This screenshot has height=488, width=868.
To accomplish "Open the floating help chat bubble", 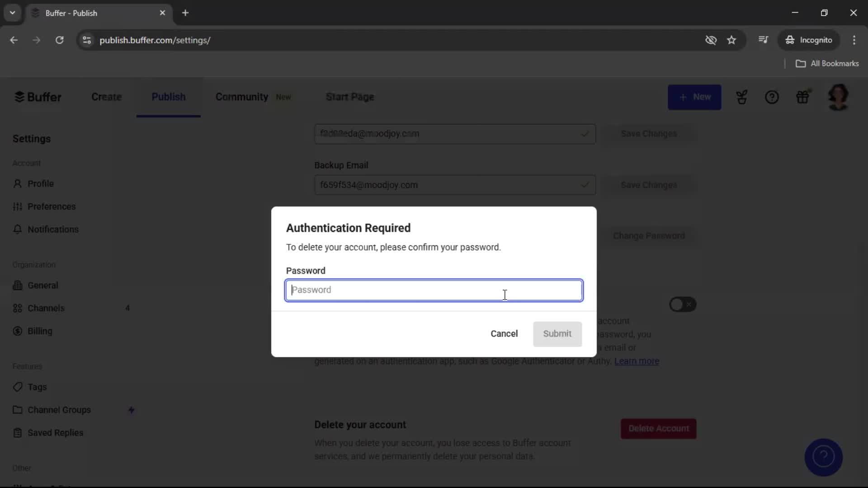I will pos(823,457).
